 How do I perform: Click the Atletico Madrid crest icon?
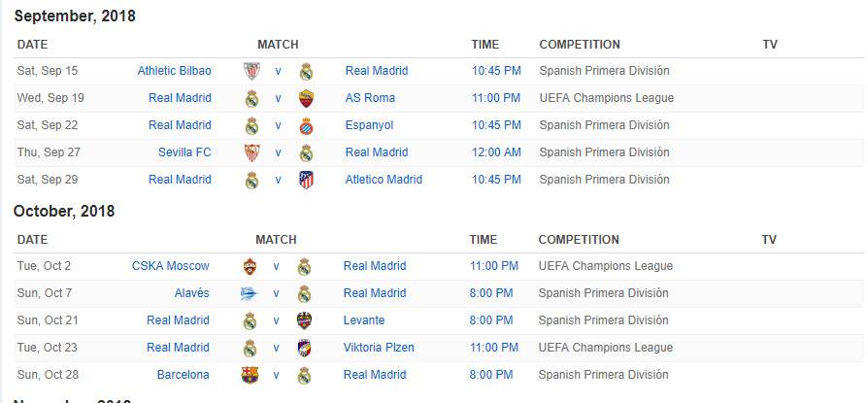(x=306, y=180)
